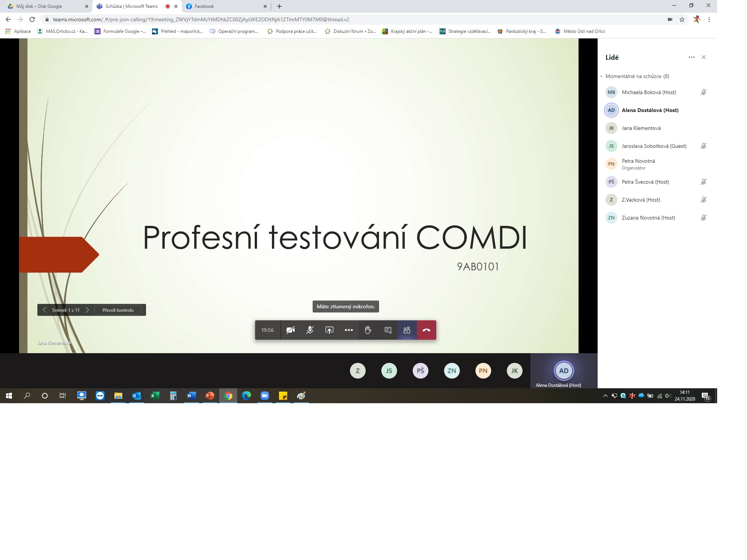Bookmark this page with the star icon
The width and height of the screenshot is (747, 560).
[682, 19]
